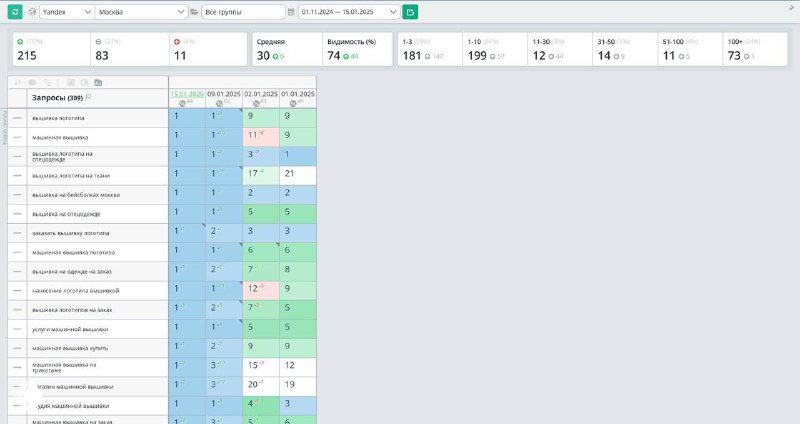Click the gray unchanged icon above 83
Viewport: 800px width, 424px height.
[98, 42]
